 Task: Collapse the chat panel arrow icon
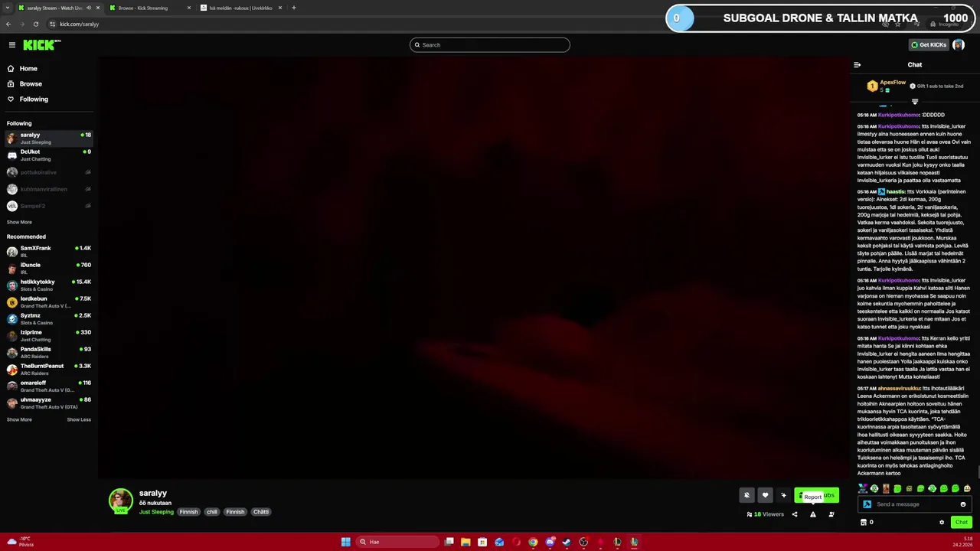(857, 65)
